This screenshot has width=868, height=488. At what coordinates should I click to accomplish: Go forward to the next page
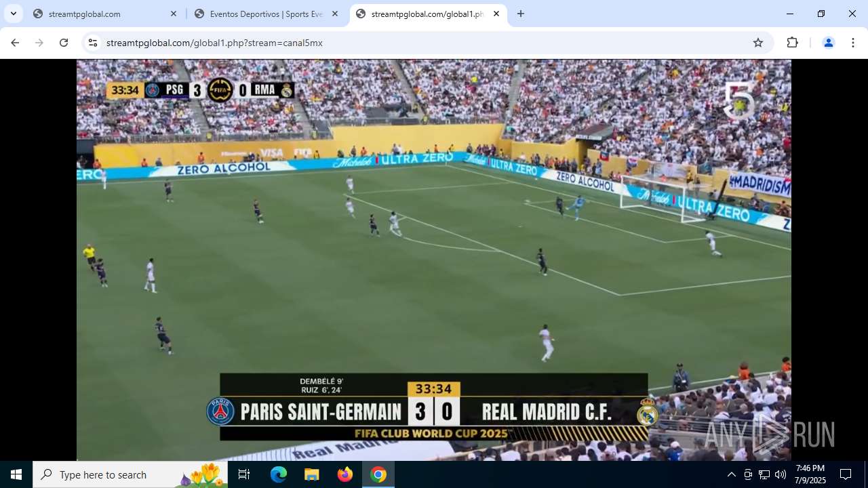pos(39,43)
